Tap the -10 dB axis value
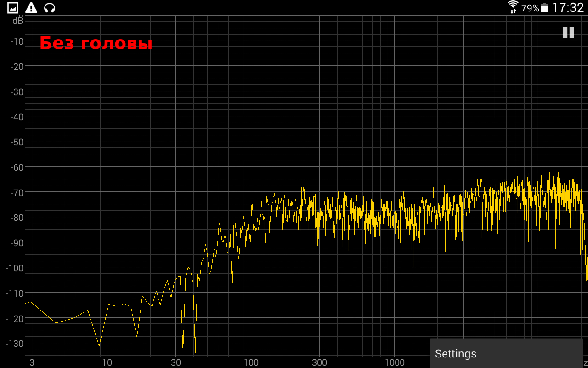The image size is (588, 368). coord(17,41)
